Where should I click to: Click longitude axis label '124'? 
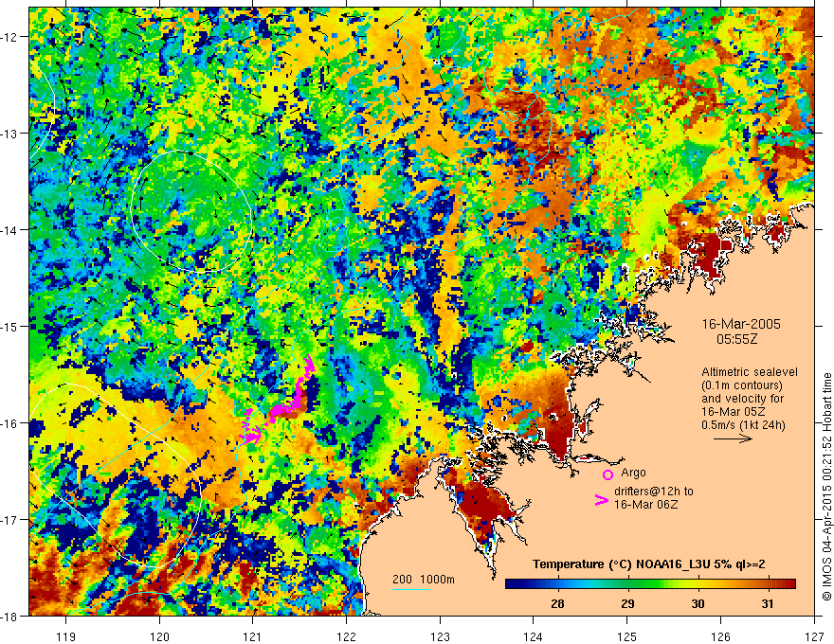click(x=534, y=636)
